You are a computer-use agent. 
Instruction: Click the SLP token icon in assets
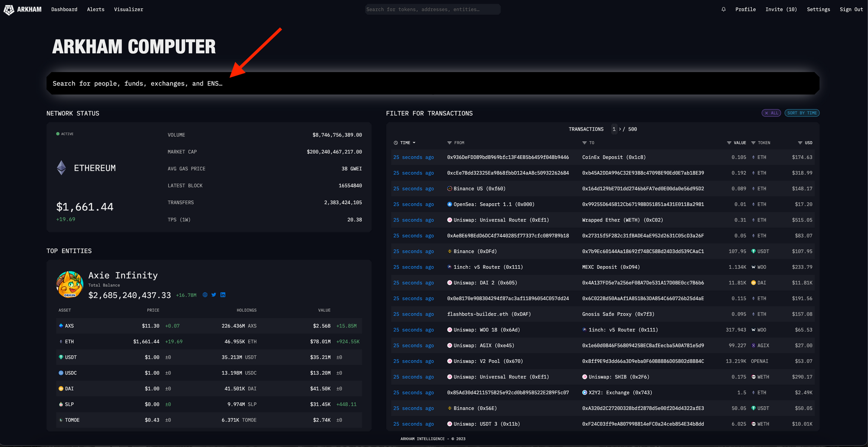(61, 404)
